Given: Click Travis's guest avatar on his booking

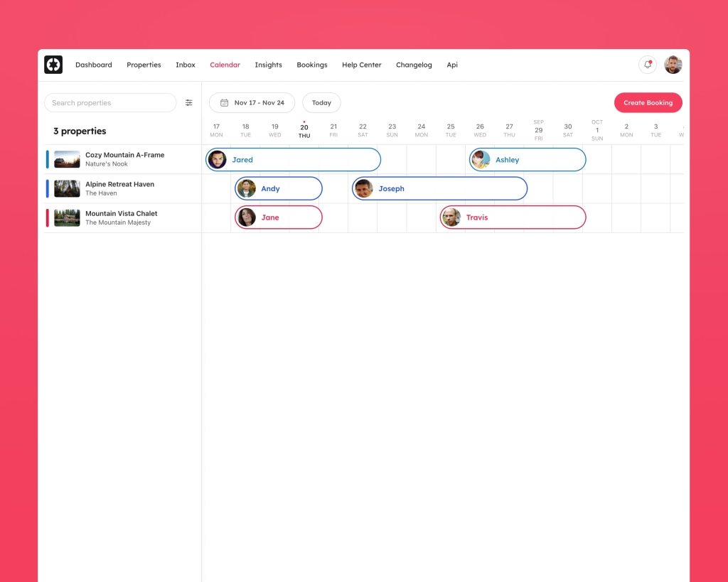Looking at the screenshot, I should pos(451,217).
